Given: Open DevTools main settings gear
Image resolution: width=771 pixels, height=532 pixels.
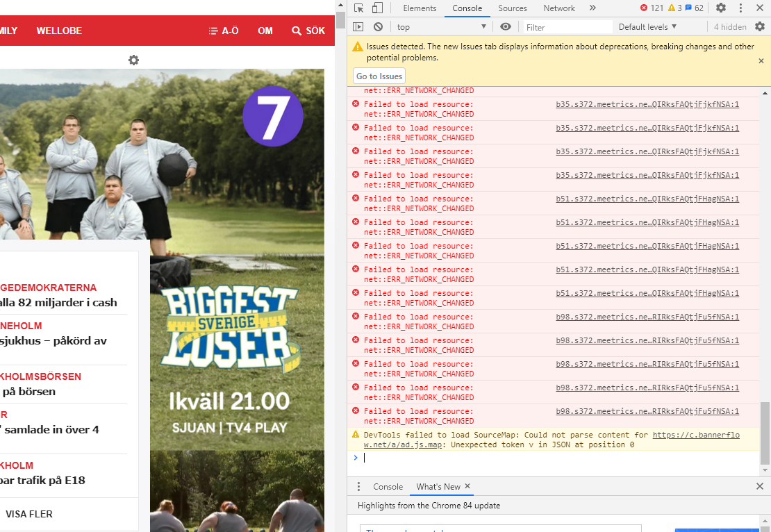Looking at the screenshot, I should pos(721,8).
